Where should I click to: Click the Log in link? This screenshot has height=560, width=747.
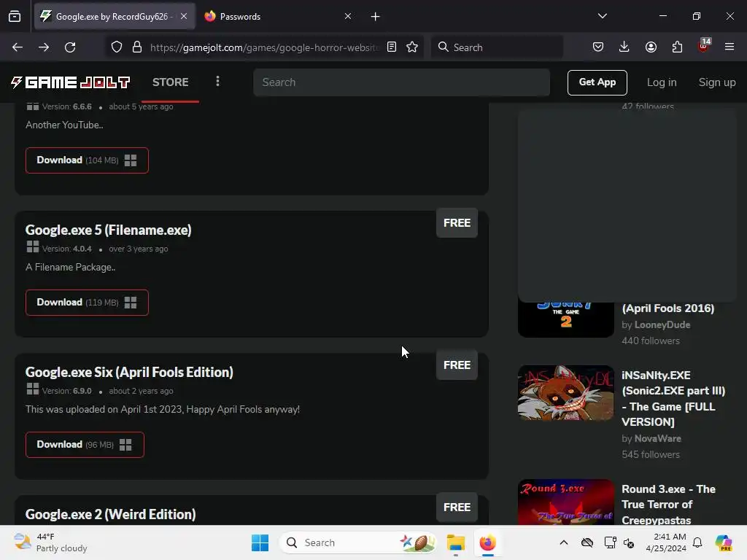[x=661, y=82]
